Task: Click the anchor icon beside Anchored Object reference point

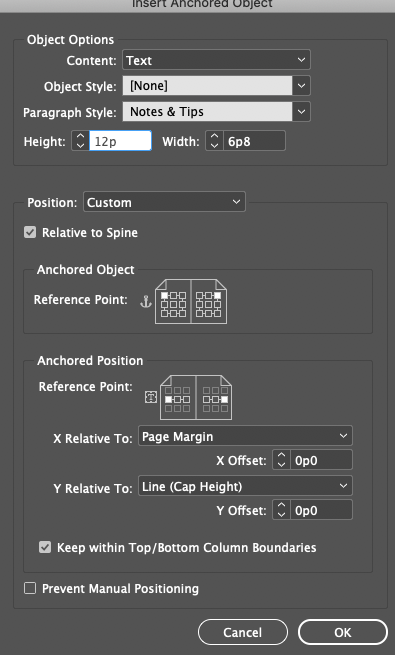Action: tap(146, 302)
